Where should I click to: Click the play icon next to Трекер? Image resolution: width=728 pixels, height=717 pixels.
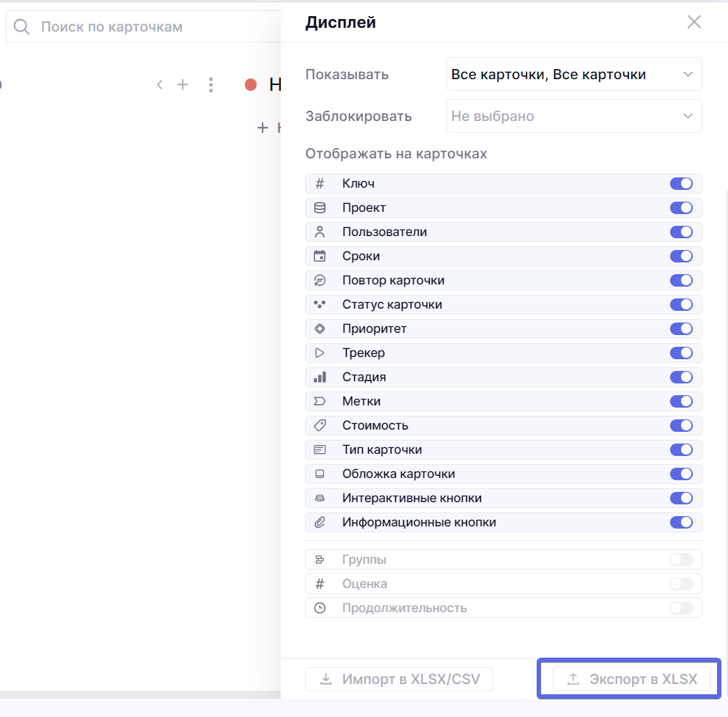(x=320, y=353)
